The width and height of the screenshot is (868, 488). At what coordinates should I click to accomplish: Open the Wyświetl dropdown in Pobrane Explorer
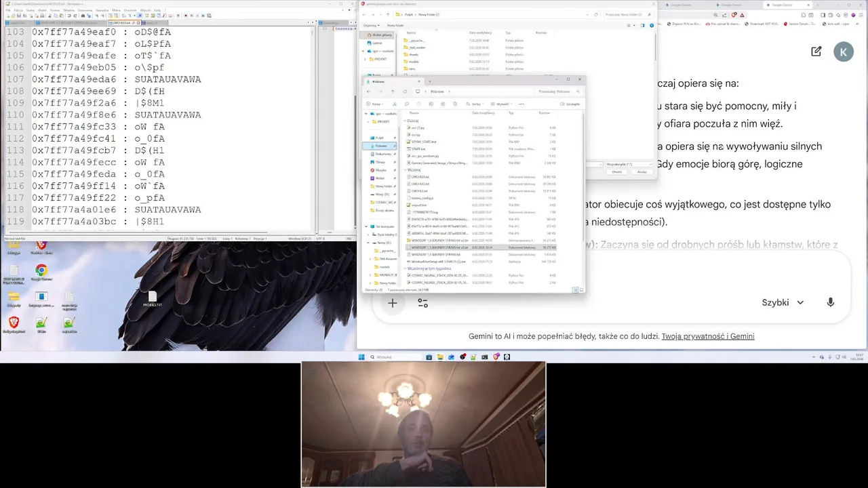point(502,104)
